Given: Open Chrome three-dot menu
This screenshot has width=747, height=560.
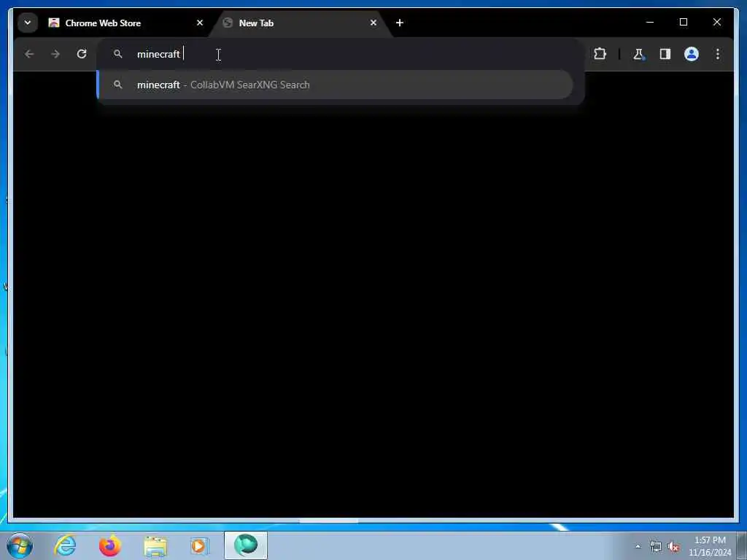Looking at the screenshot, I should click(718, 54).
